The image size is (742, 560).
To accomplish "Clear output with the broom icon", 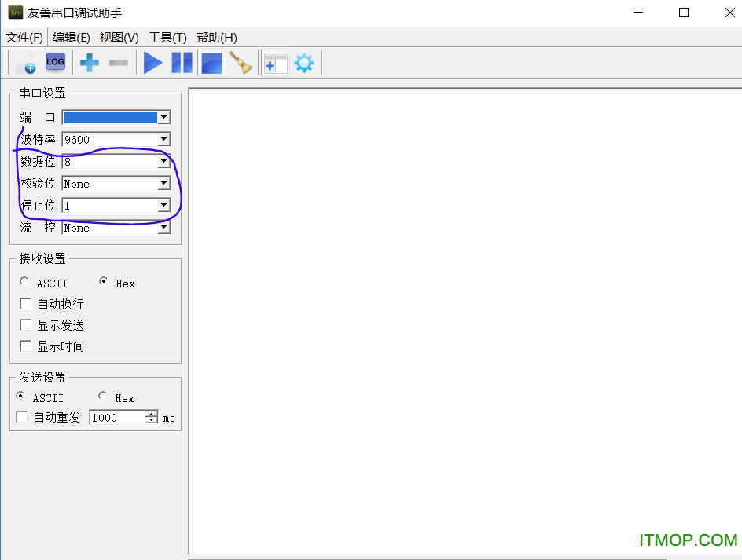I will point(241,63).
